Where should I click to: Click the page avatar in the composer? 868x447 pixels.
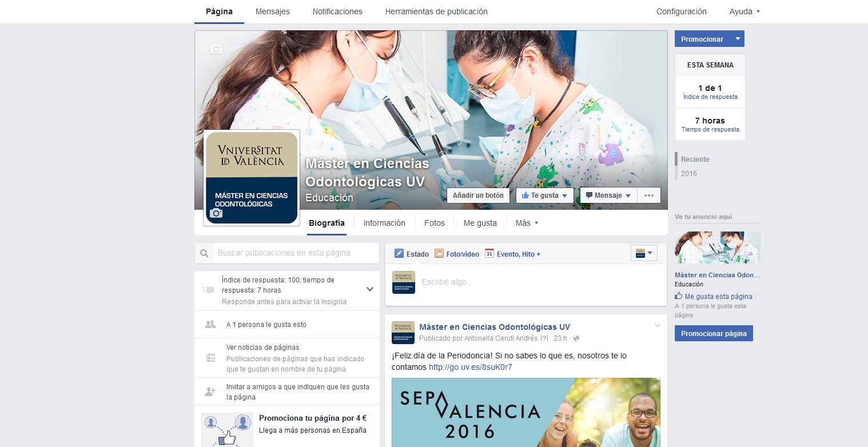[x=404, y=282]
